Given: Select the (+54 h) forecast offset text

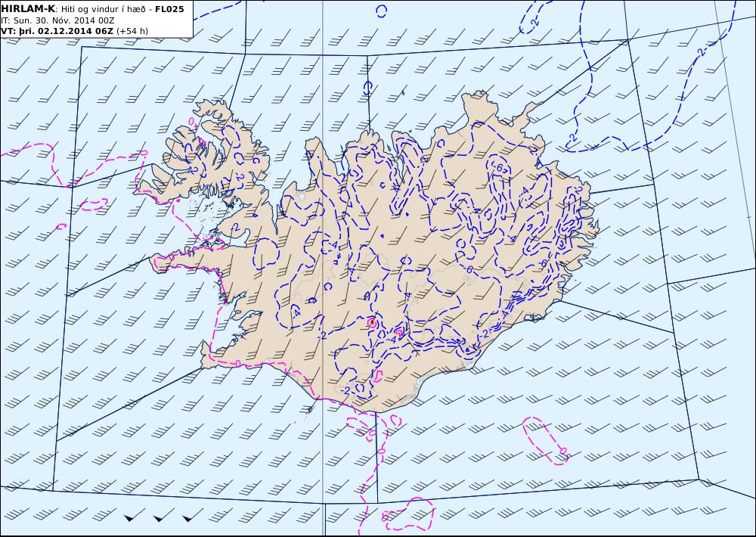Looking at the screenshot, I should (132, 31).
